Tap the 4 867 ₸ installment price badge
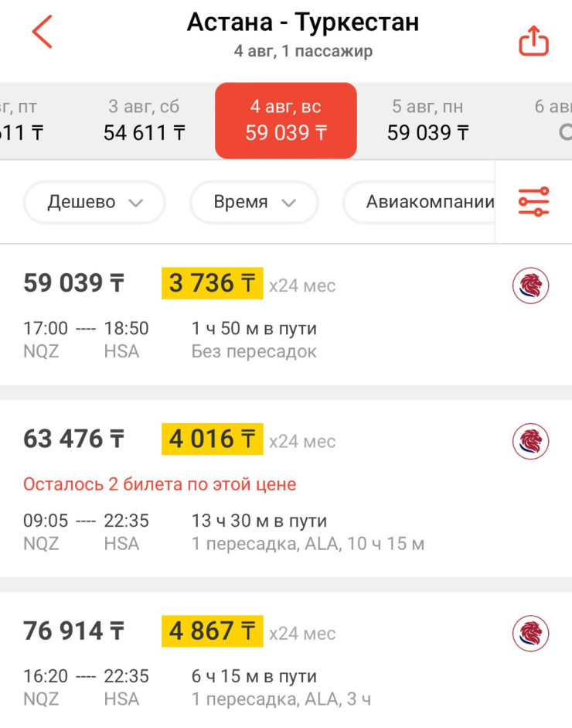This screenshot has width=572, height=728. (x=212, y=631)
